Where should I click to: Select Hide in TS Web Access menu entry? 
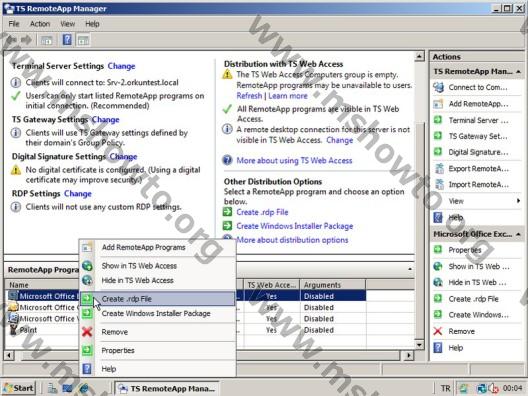(x=158, y=280)
